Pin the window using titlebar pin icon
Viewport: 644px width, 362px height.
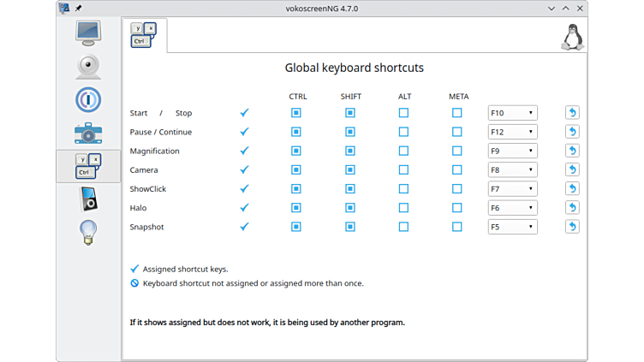[x=79, y=8]
